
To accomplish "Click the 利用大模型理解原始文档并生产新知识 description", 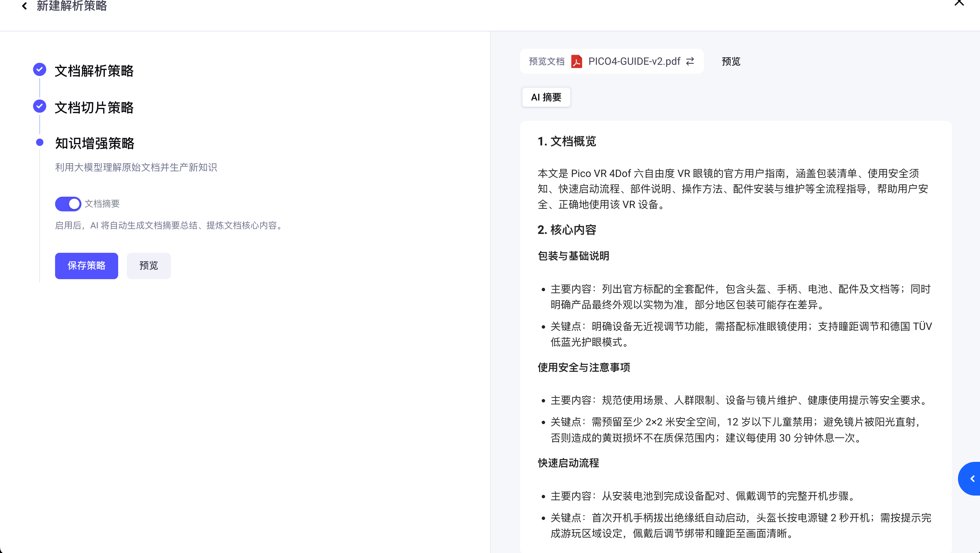I will tap(136, 167).
